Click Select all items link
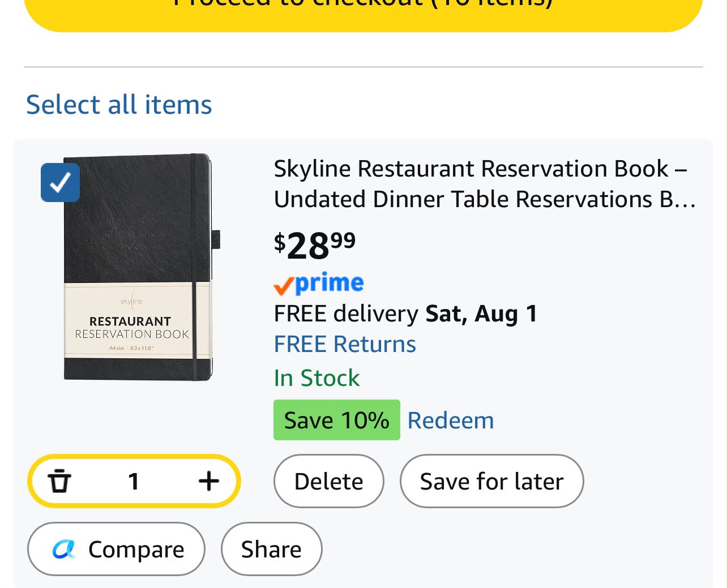 click(119, 105)
